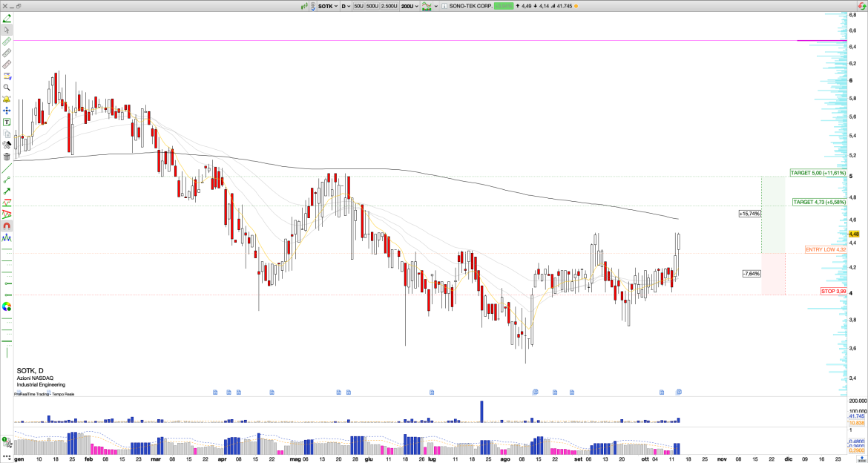Open the zoom magnifier tool
Viewport: 868px width, 463px height.
pyautogui.click(x=7, y=85)
